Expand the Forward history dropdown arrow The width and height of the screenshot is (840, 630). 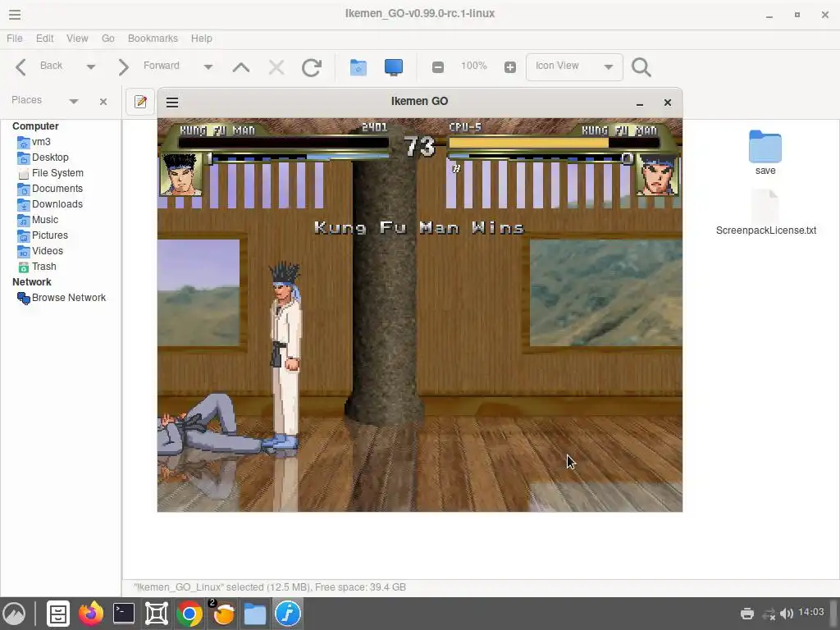(x=208, y=67)
